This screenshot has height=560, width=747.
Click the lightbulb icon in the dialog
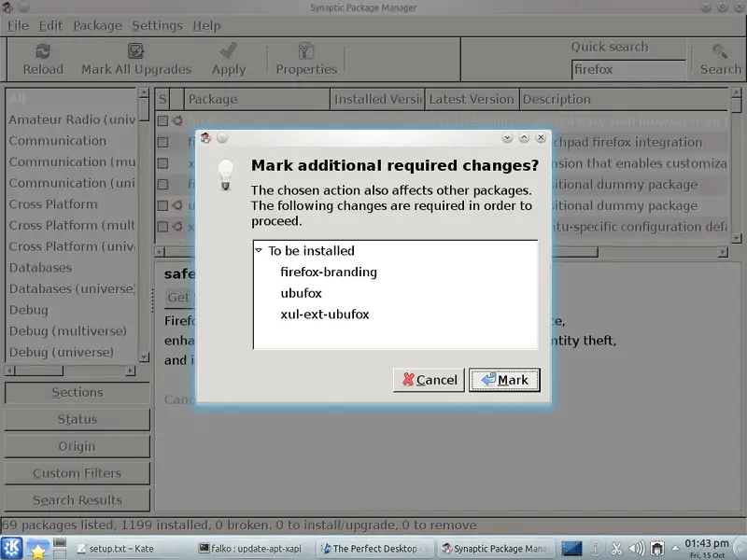226,175
